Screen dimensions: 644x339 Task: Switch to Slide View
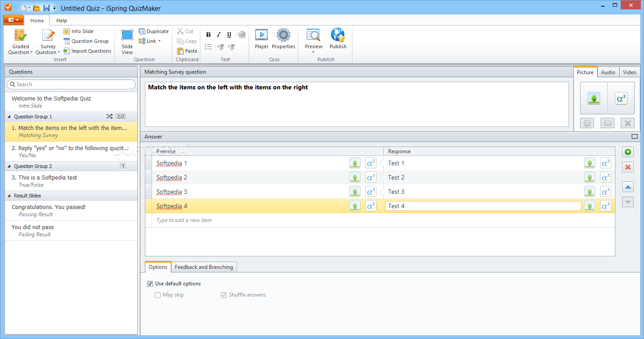click(x=127, y=42)
